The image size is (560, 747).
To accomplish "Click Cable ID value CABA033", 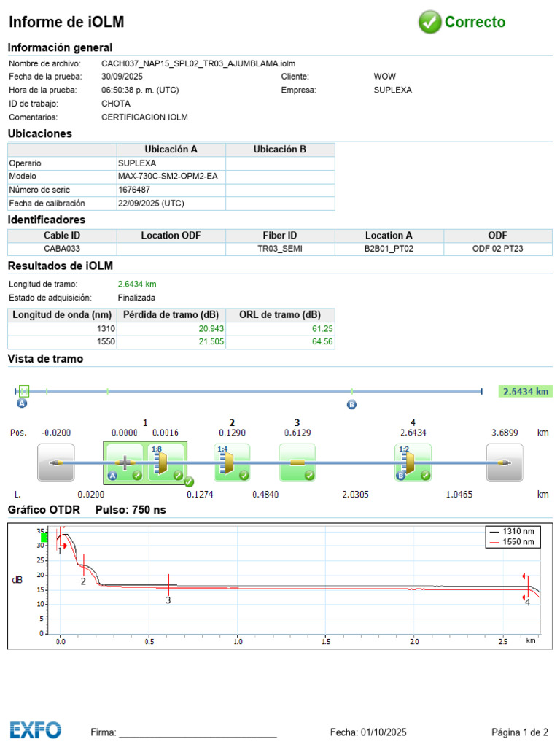I will pyautogui.click(x=62, y=249).
